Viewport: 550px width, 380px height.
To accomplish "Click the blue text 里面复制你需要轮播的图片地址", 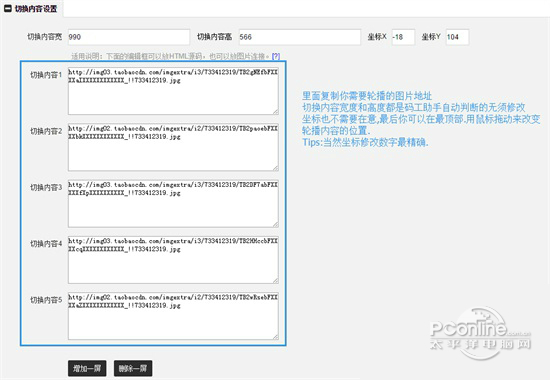I will point(367,96).
